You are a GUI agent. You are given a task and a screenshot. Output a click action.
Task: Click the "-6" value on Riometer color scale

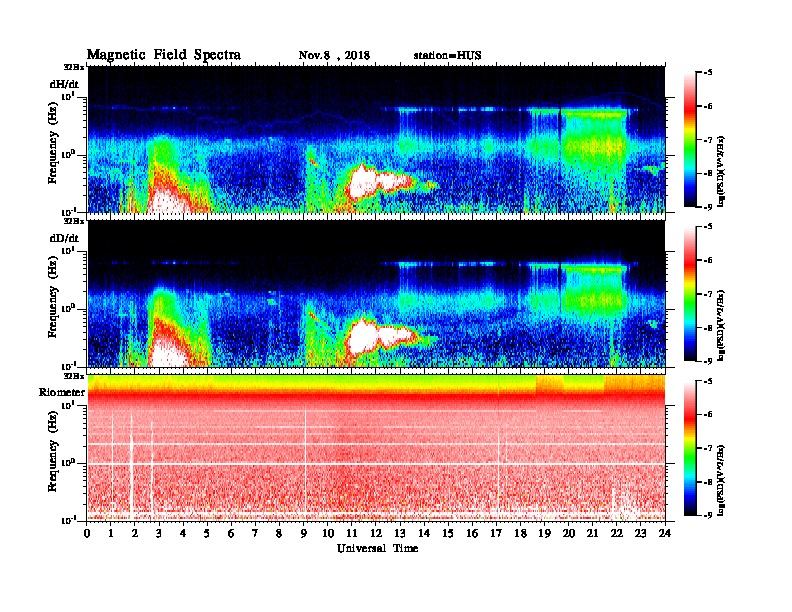click(x=708, y=415)
